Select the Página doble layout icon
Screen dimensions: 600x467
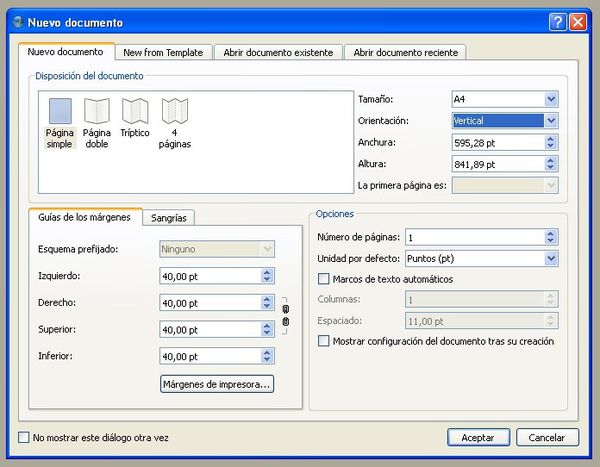click(x=97, y=111)
